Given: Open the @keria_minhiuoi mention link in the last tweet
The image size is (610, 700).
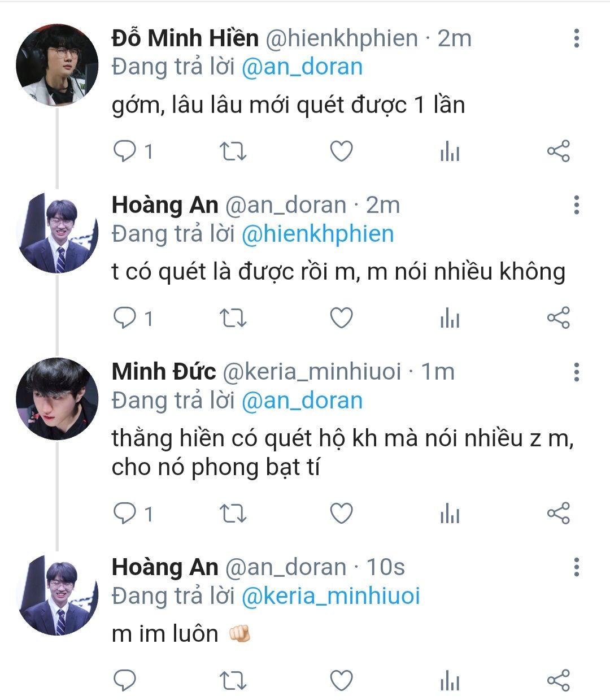Looking at the screenshot, I should pyautogui.click(x=330, y=596).
